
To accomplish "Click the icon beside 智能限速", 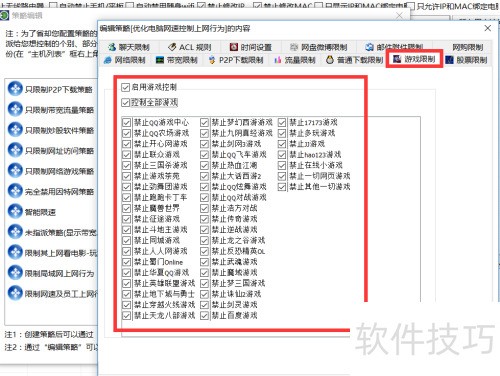I will (x=15, y=211).
